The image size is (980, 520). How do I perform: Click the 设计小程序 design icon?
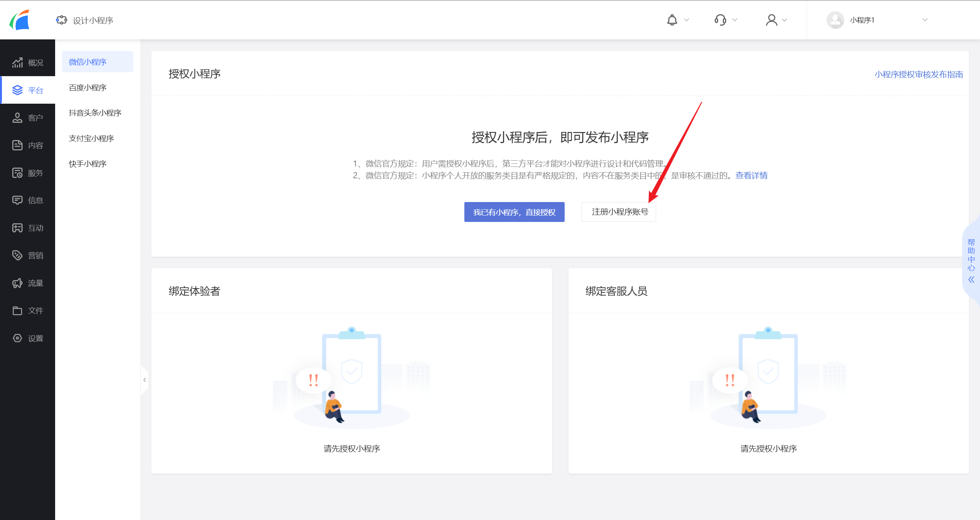pyautogui.click(x=61, y=20)
